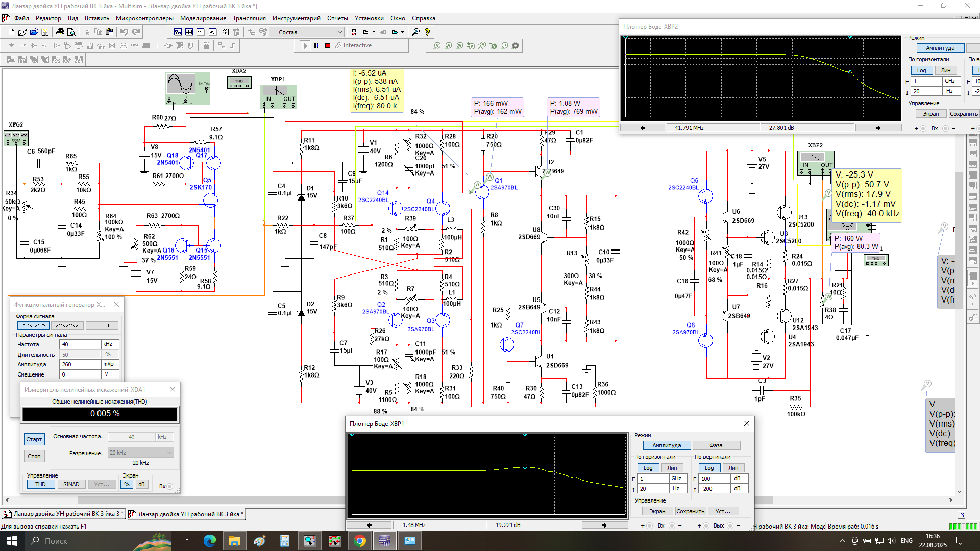Click the Save diskette icon

coord(45,32)
